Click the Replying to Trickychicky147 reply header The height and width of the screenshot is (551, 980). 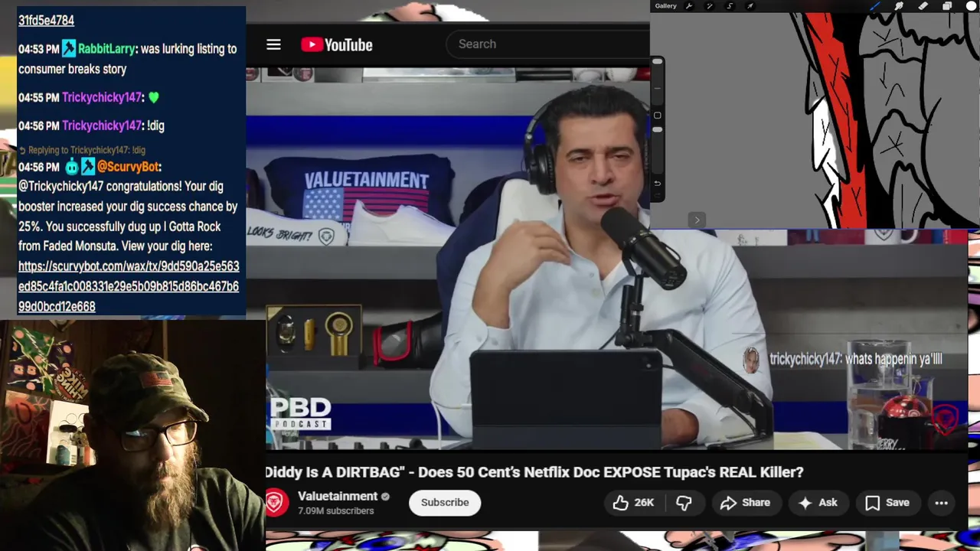click(x=82, y=150)
